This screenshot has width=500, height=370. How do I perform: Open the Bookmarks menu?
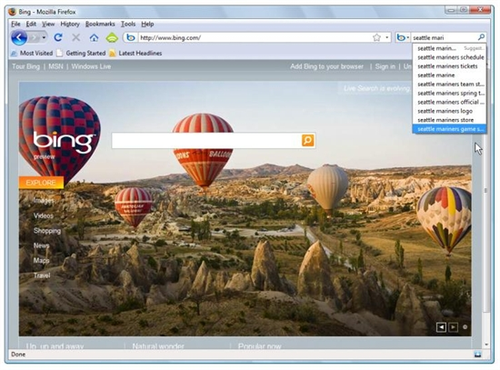click(x=100, y=24)
